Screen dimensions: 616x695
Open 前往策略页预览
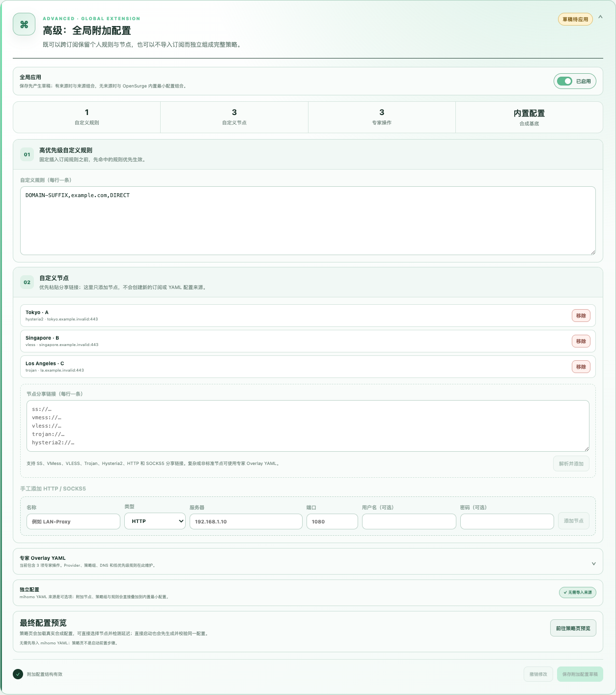pos(573,628)
